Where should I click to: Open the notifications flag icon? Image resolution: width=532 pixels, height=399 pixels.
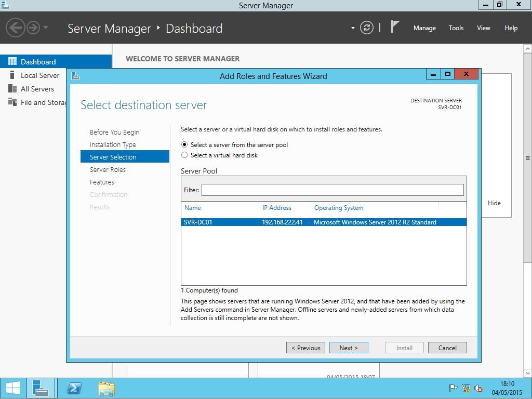395,27
